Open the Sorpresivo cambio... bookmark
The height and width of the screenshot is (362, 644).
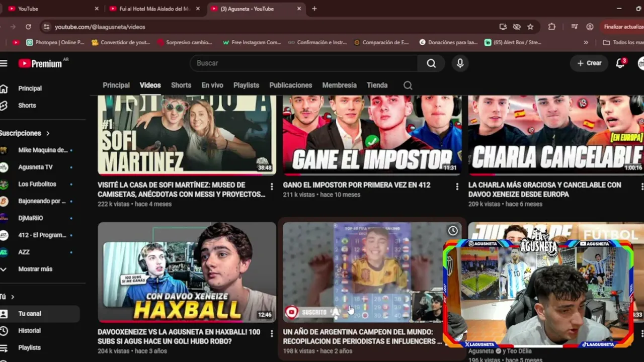click(x=185, y=43)
